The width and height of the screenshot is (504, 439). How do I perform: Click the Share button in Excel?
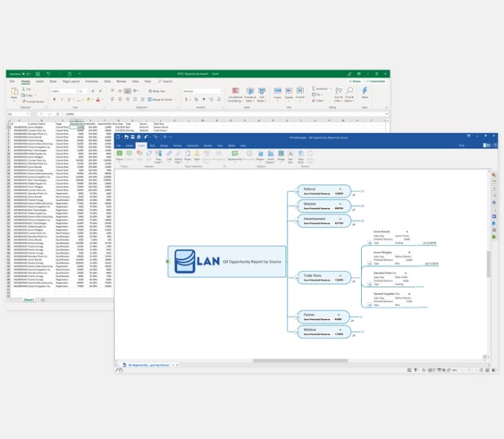click(355, 81)
